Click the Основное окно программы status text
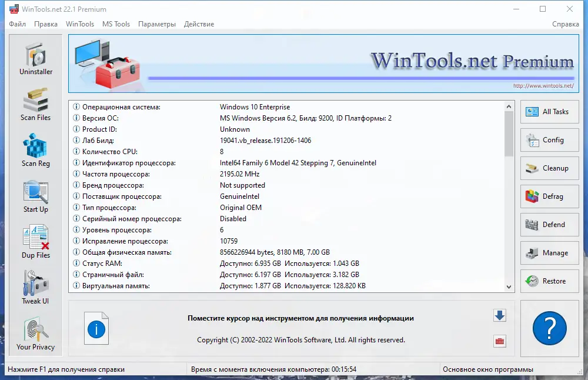The height and width of the screenshot is (380, 588). click(488, 369)
